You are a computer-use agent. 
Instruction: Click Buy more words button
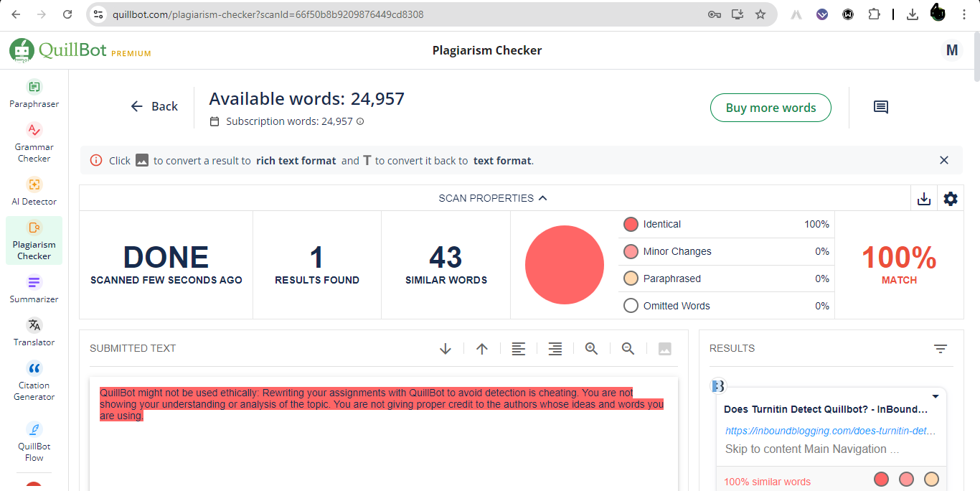coord(771,108)
